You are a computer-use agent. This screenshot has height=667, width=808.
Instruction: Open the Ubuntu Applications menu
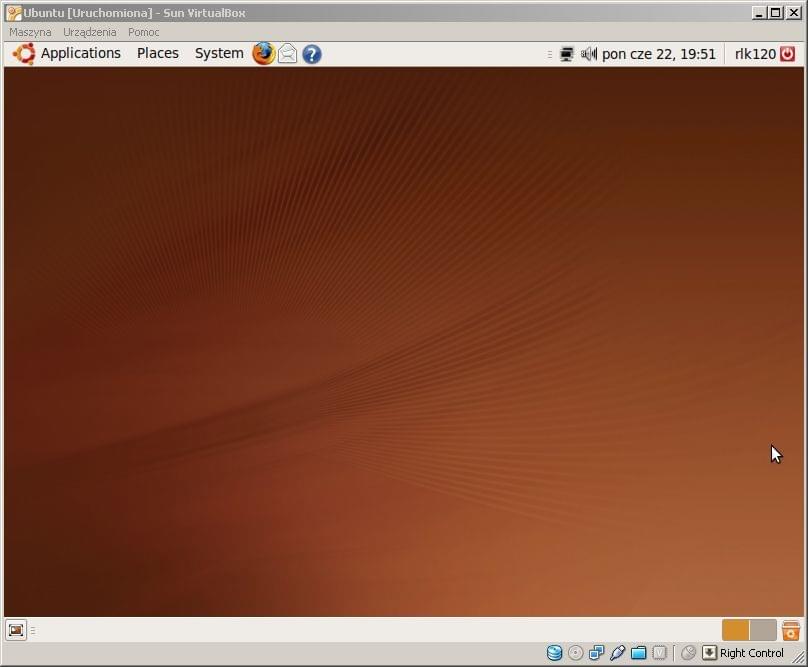coord(80,53)
